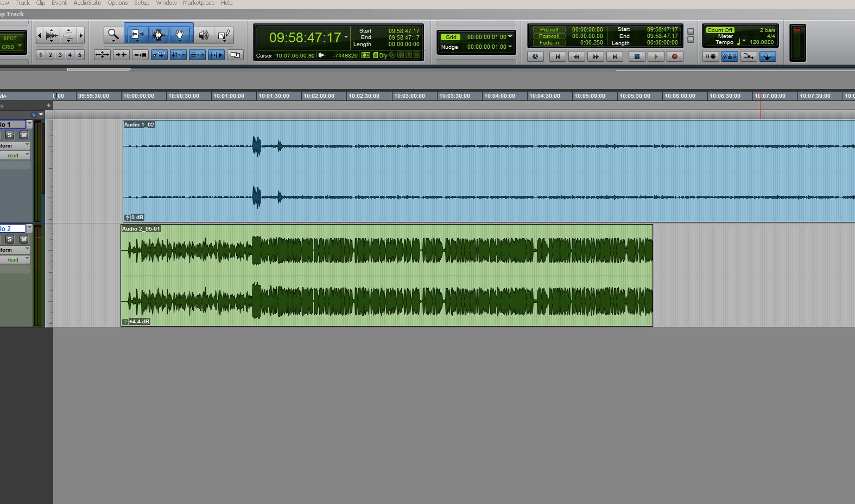
Task: Open Grid value dropdown arrow
Action: [x=510, y=37]
